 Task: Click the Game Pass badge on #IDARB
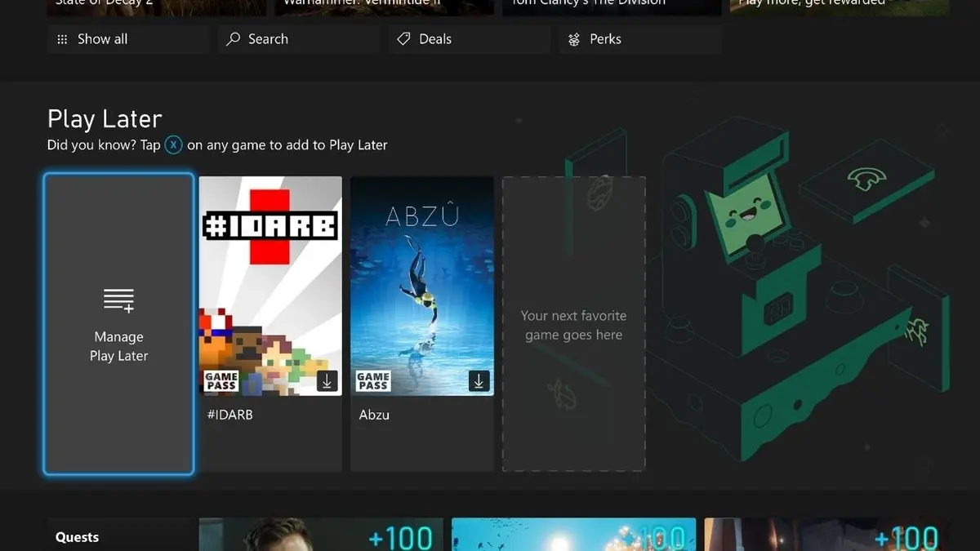click(x=220, y=380)
